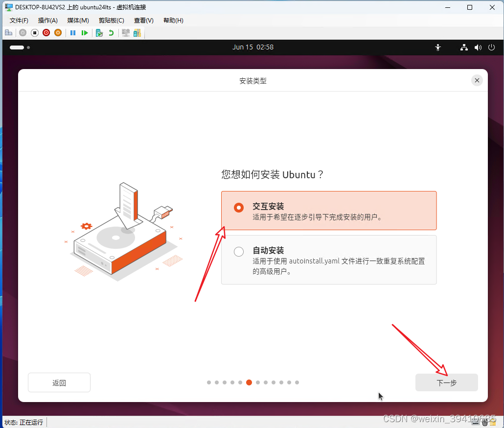Click the Turn Off VM red power icon
This screenshot has width=504, height=428.
tap(46, 32)
